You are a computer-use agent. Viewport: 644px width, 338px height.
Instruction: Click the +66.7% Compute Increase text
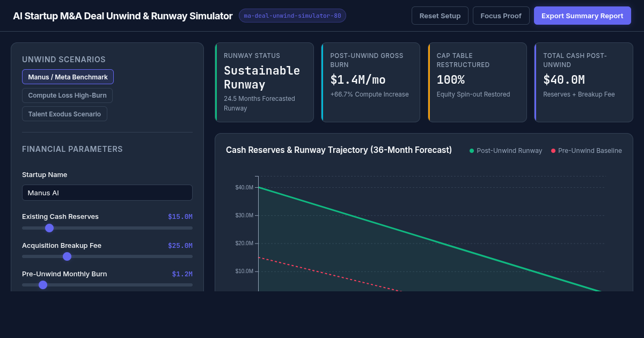point(369,94)
